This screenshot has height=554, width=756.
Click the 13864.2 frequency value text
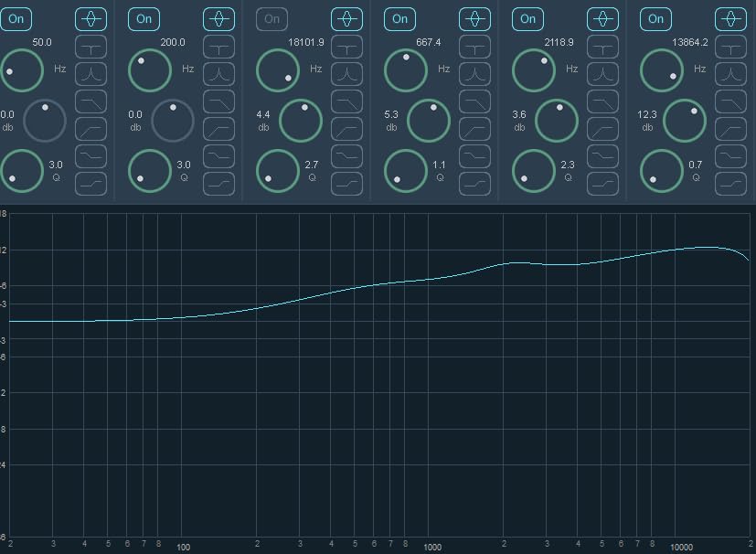point(690,42)
